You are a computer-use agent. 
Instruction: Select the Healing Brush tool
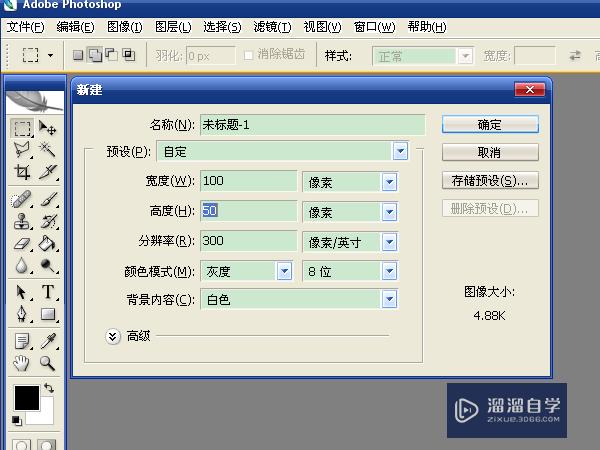point(22,199)
